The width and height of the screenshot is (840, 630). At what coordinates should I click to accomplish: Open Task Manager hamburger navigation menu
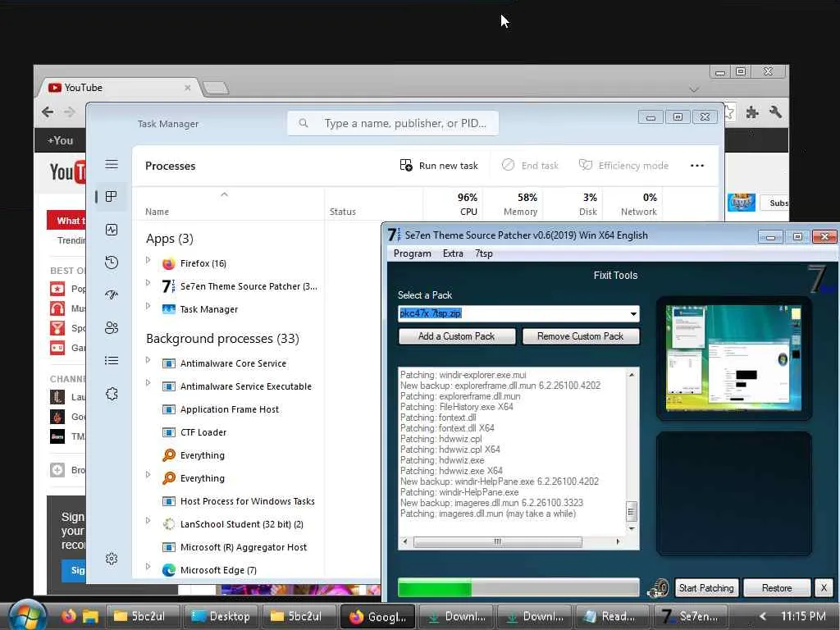112,164
